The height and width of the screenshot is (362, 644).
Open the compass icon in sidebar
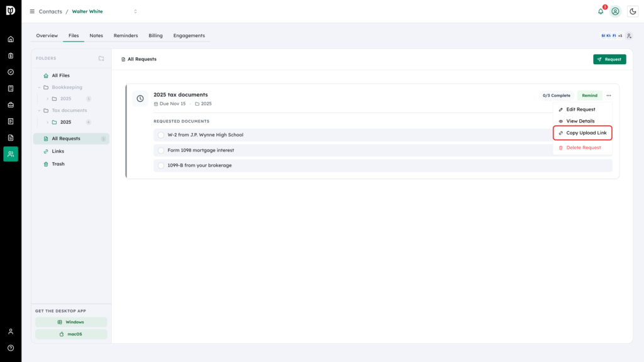[11, 72]
